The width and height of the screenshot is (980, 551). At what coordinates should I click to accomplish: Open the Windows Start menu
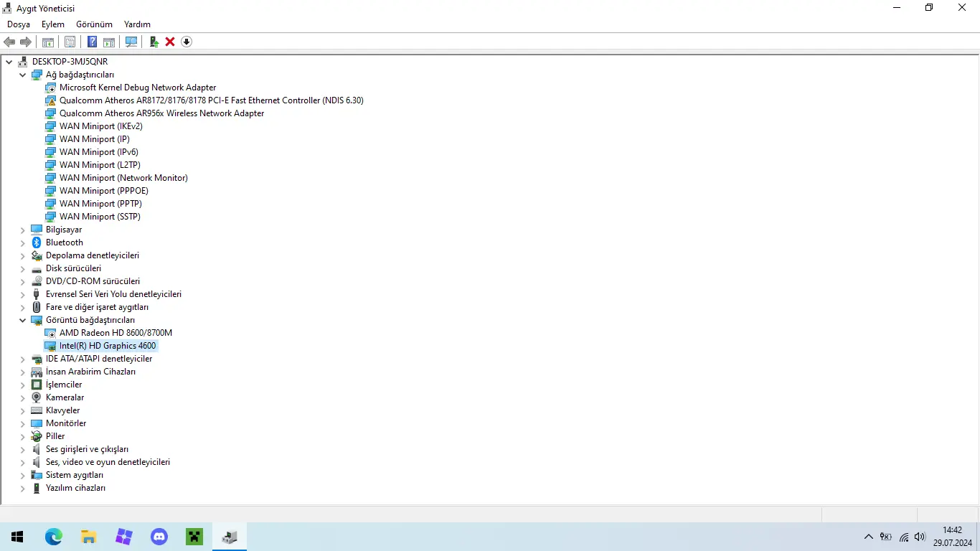tap(17, 537)
